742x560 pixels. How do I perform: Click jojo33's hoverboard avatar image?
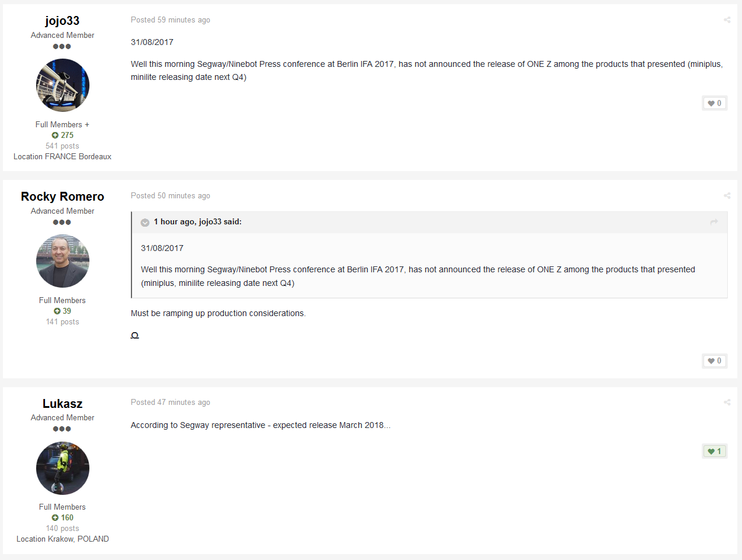pyautogui.click(x=63, y=85)
